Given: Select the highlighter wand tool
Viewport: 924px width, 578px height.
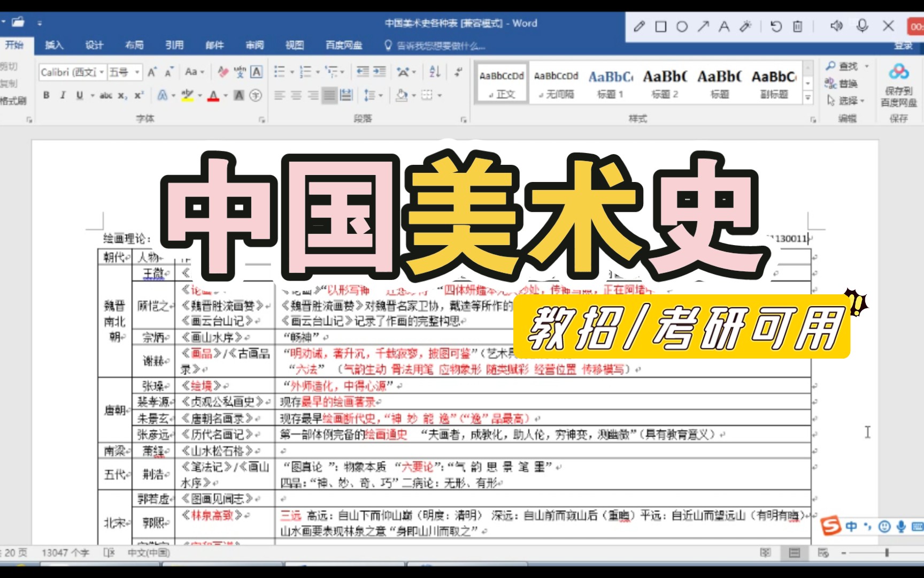Looking at the screenshot, I should tap(745, 26).
